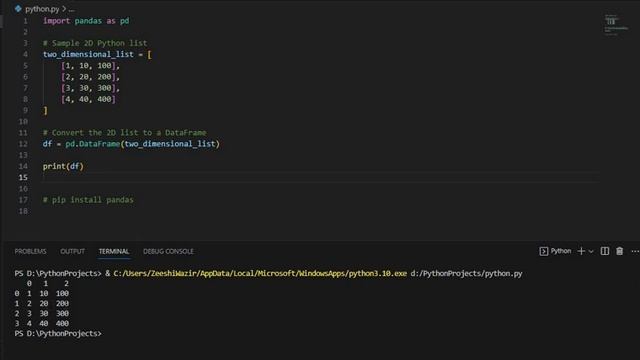
Task: Click the '[1, 10, 100],' row
Action: point(90,66)
